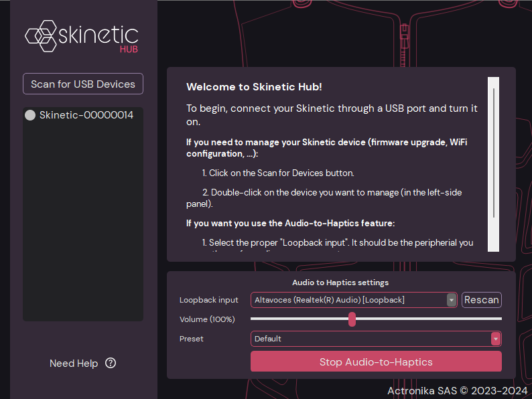Stop Audio-to-Haptics
The width and height of the screenshot is (532, 399).
(x=376, y=362)
